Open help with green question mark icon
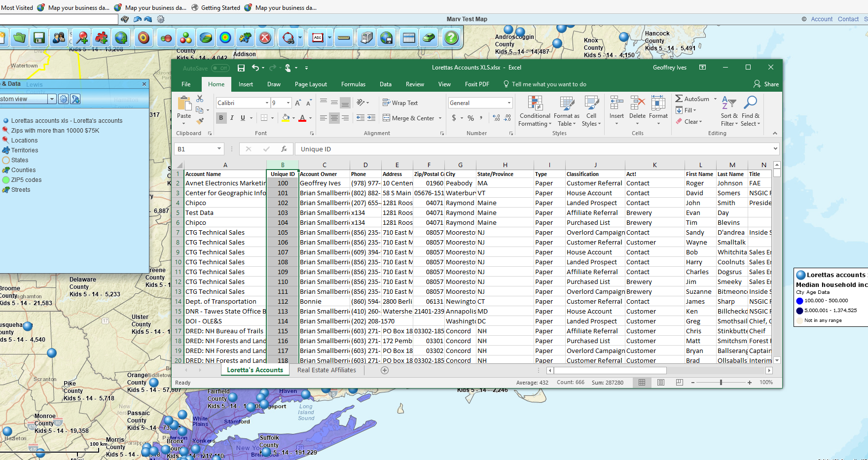The image size is (868, 460). (451, 38)
